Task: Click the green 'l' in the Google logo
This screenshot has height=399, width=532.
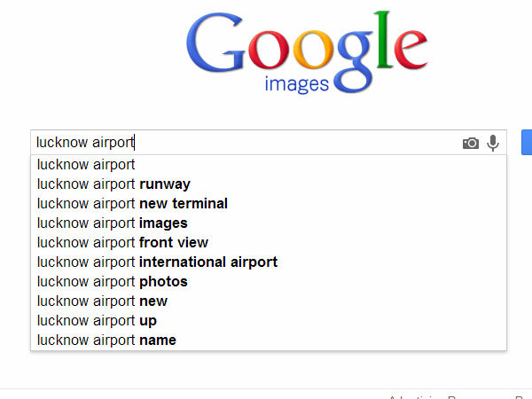Action: click(x=382, y=40)
